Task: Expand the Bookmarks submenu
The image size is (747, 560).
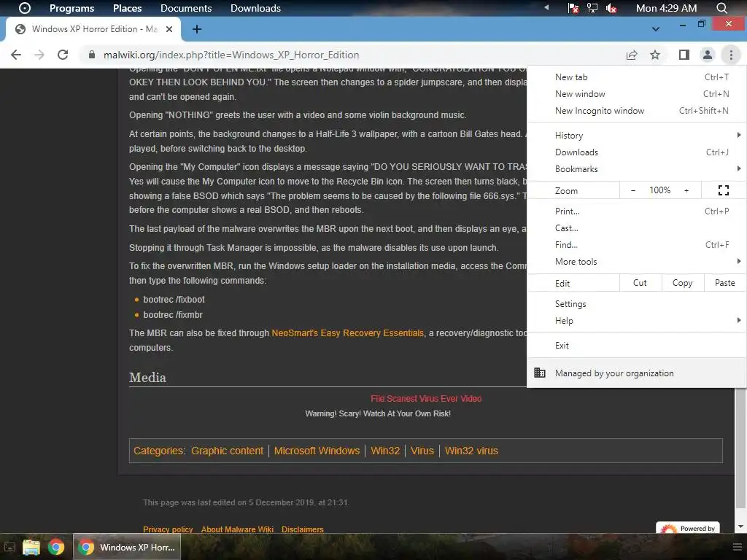Action: tap(637, 169)
